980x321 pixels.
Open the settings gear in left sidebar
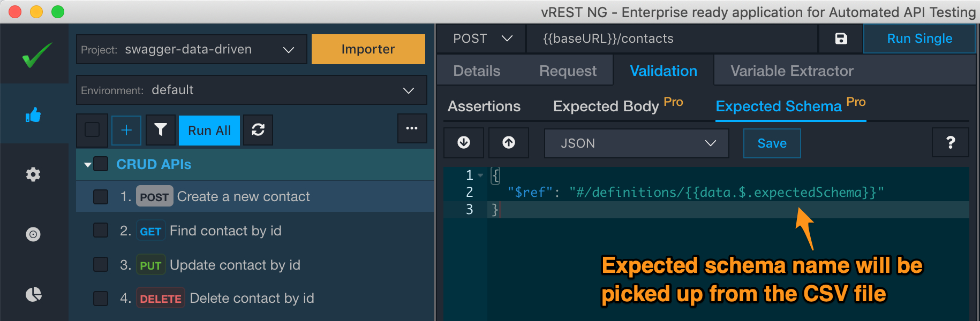[33, 174]
